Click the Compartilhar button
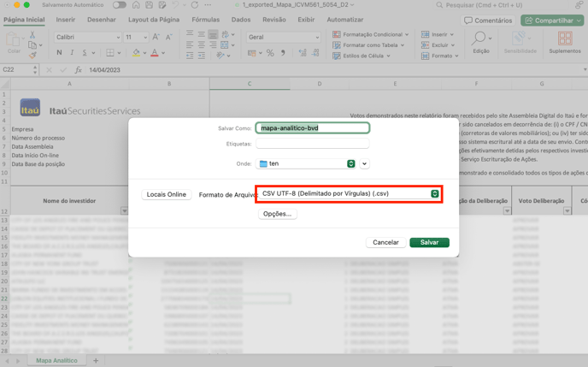Screen dimensions: 588x367 [x=551, y=21]
